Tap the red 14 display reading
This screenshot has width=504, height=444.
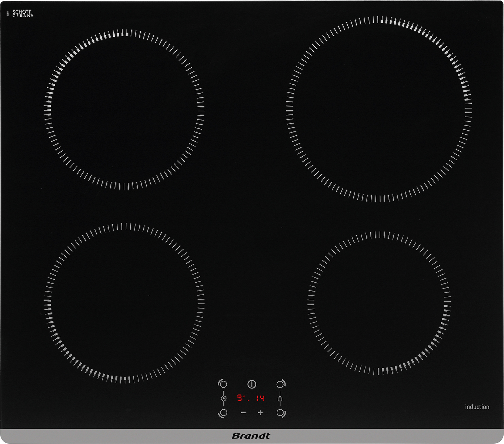point(260,398)
